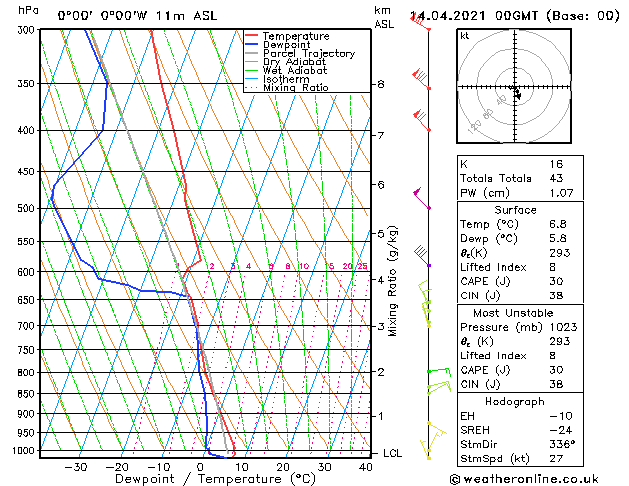Screen dimensions: 629x486
Task: Click the Mixing Ratio legend entry
Action: click(x=296, y=87)
